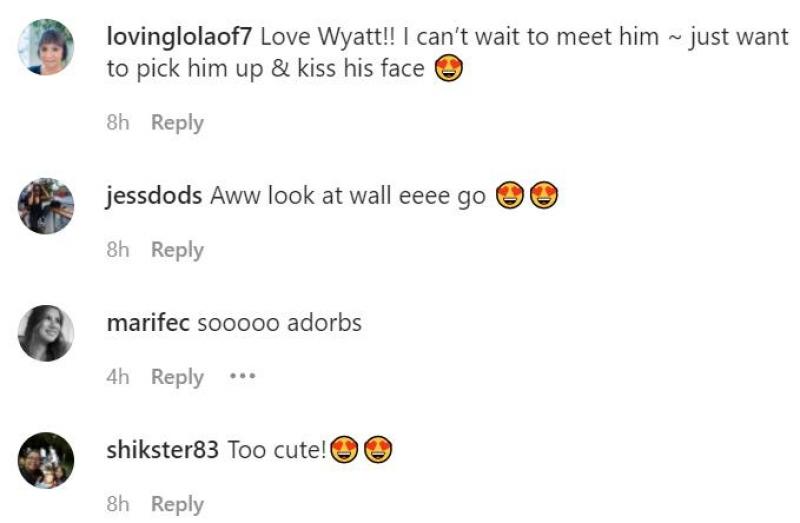The height and width of the screenshot is (523, 800).
Task: Click jessdods' avatar thumbnail
Action: point(46,206)
